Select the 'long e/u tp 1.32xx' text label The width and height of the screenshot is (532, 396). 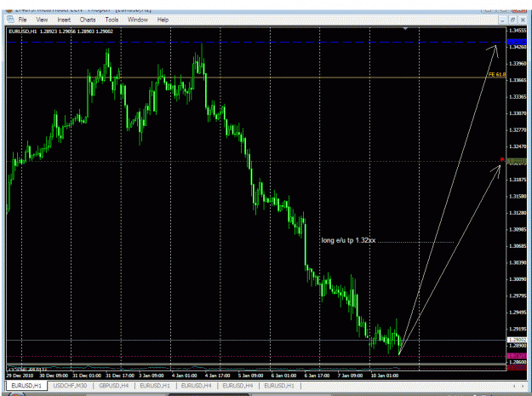(348, 240)
